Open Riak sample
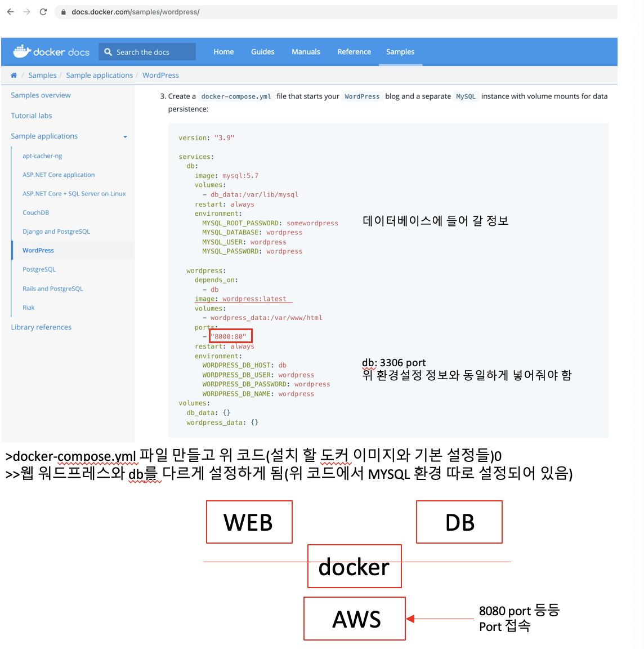The width and height of the screenshot is (644, 649). coord(29,307)
